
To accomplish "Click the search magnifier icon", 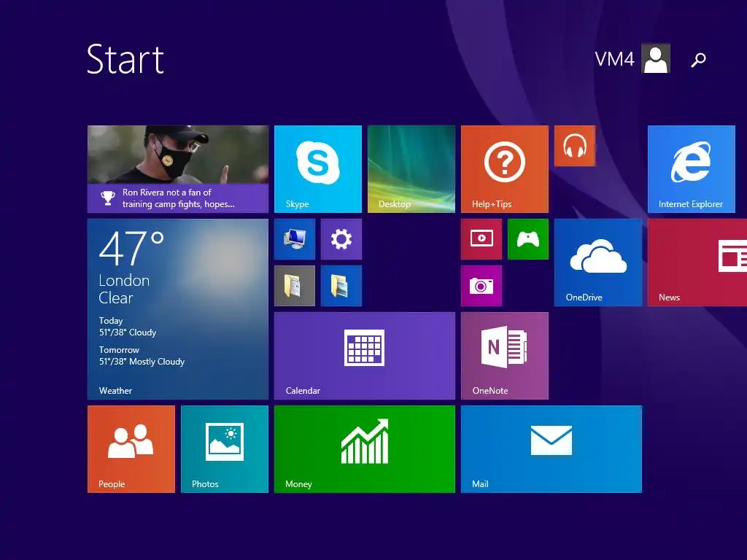I will click(x=698, y=60).
